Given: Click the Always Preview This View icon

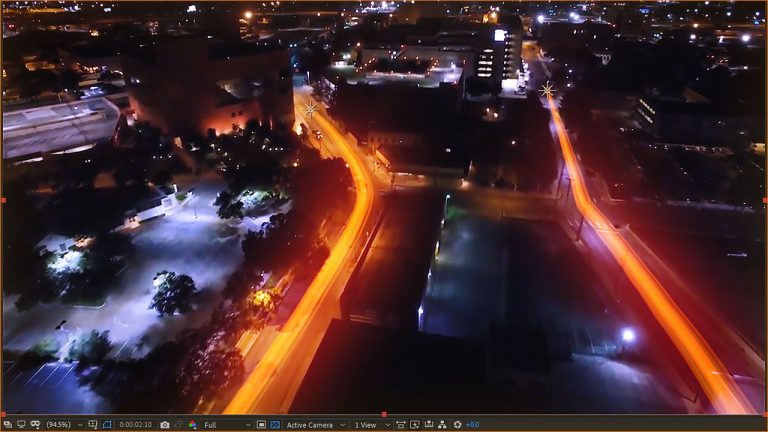Looking at the screenshot, I should (8, 424).
